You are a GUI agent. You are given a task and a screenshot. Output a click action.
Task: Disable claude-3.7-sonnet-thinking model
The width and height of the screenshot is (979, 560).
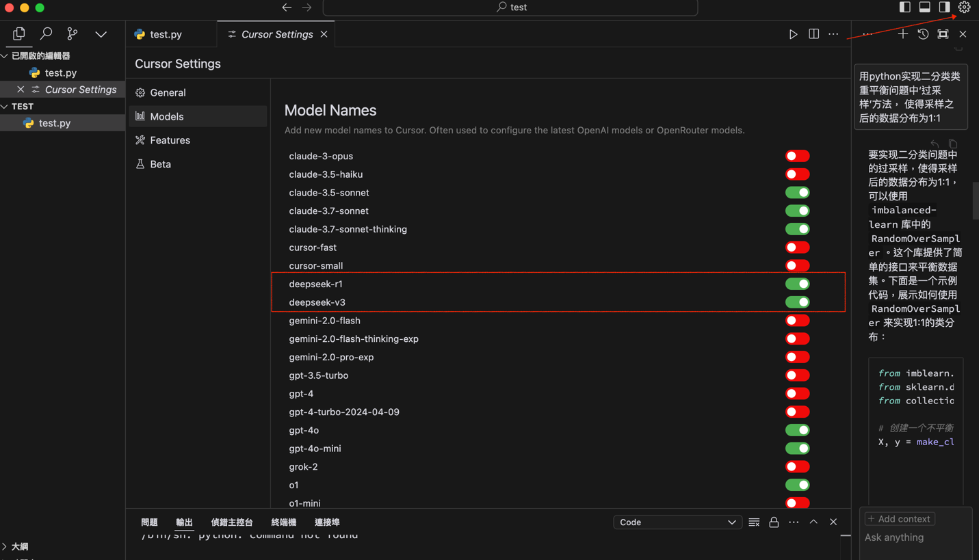(797, 229)
